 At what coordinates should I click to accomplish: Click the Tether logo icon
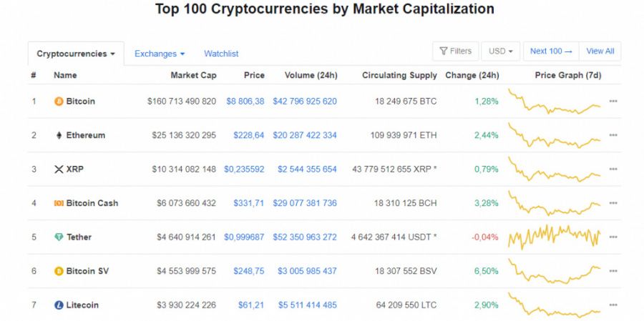tap(59, 237)
